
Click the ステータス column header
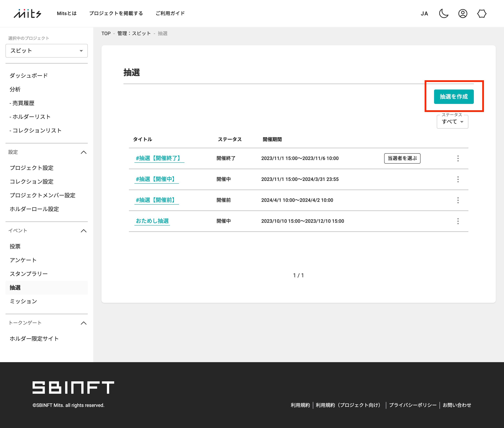pos(230,139)
